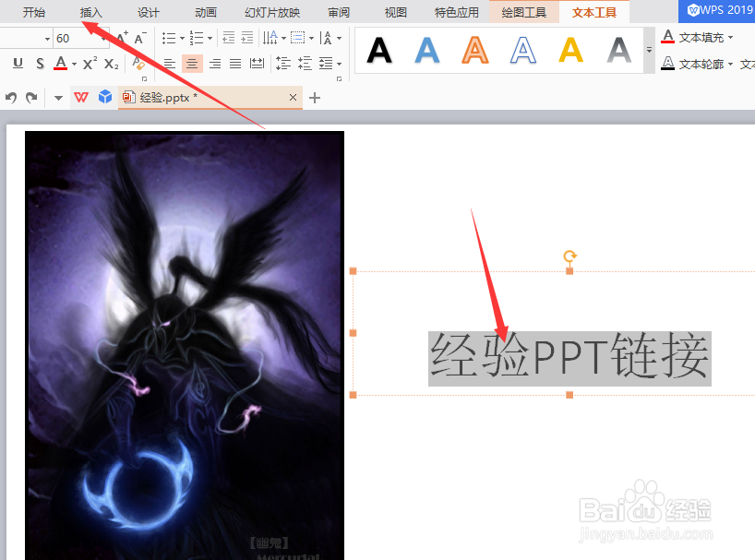Open font dialog launcher
The width and height of the screenshot is (755, 560).
(x=144, y=78)
